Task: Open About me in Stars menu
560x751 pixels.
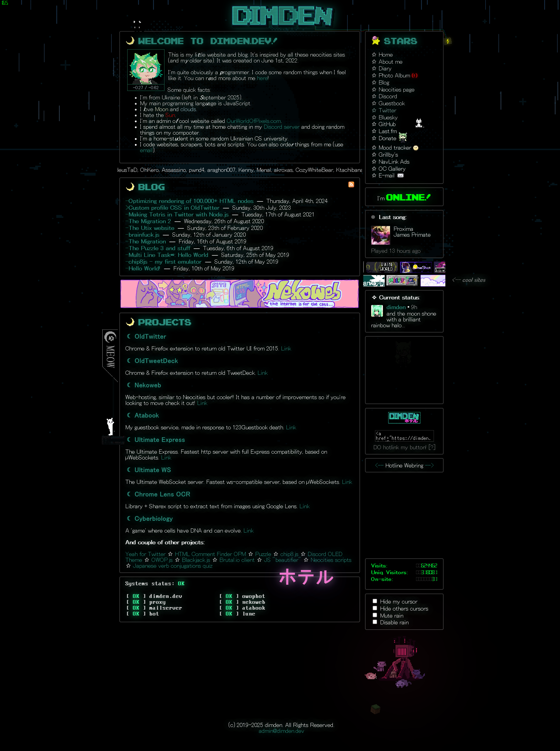Action: pos(390,62)
